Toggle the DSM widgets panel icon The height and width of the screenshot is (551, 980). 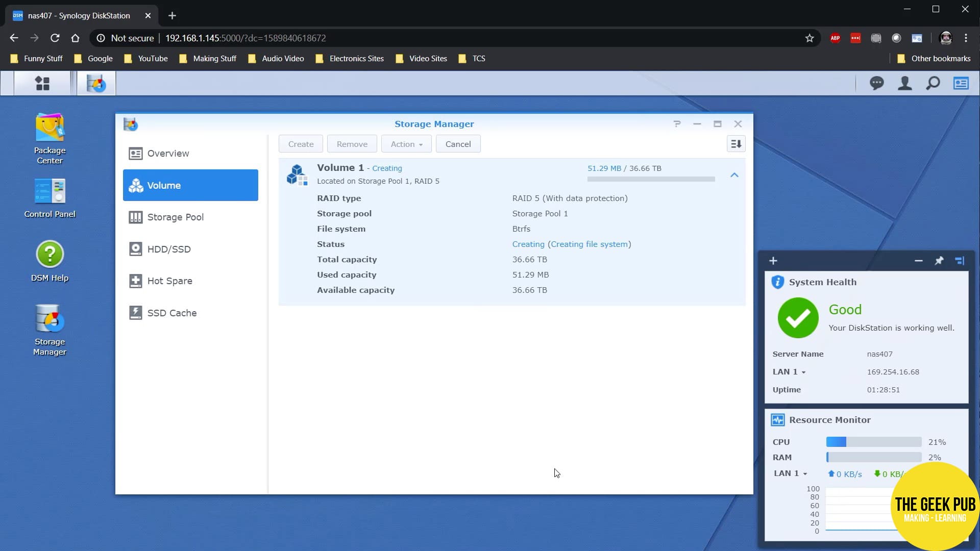pos(961,83)
